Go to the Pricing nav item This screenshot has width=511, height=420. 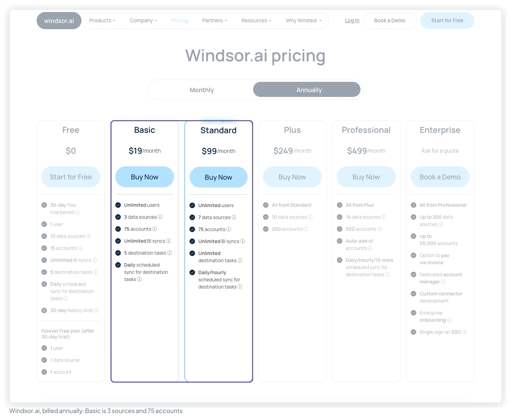point(180,20)
